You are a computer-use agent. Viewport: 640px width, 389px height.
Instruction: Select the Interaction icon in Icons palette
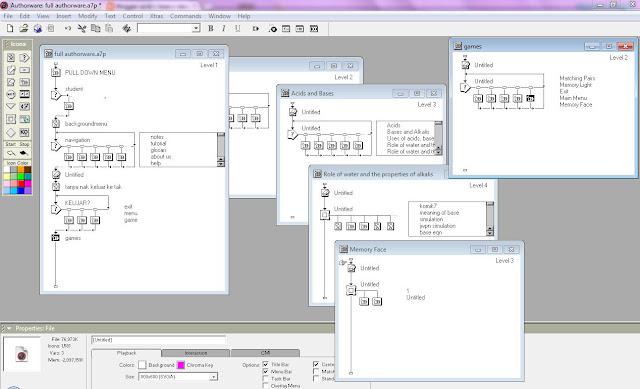(x=24, y=58)
